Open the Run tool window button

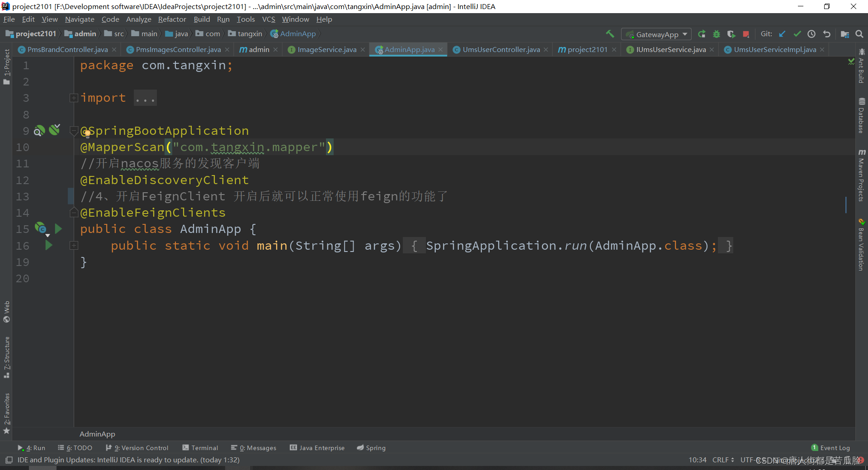(32, 448)
